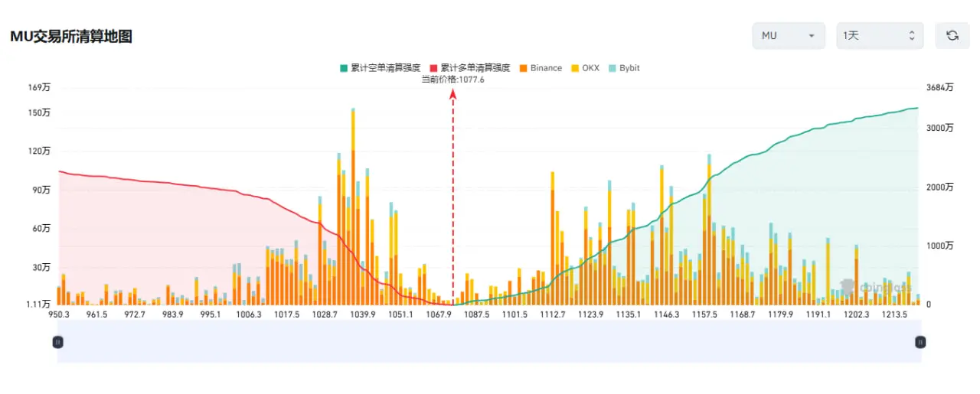Image resolution: width=980 pixels, height=394 pixels.
Task: Toggle the Bybit legend series
Action: 624,68
